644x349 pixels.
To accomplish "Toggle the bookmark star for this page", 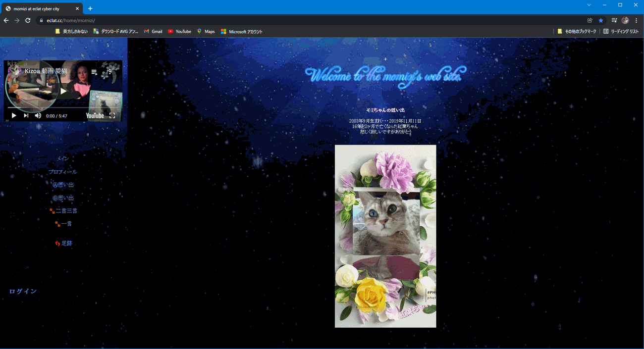I will click(x=601, y=20).
